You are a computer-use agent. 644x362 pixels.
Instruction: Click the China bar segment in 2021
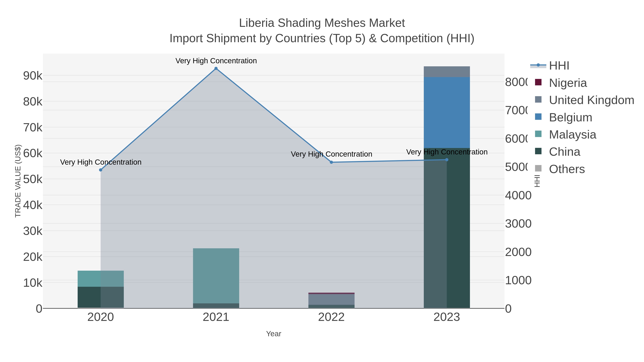point(216,306)
